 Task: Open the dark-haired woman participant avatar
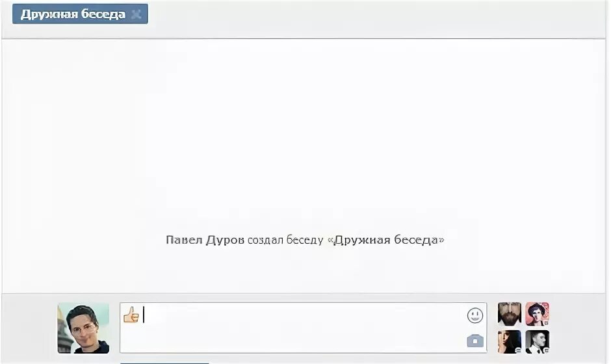(510, 342)
